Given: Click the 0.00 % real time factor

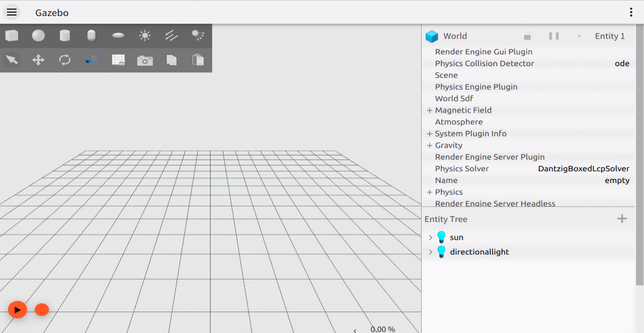Looking at the screenshot, I should pos(383,329).
